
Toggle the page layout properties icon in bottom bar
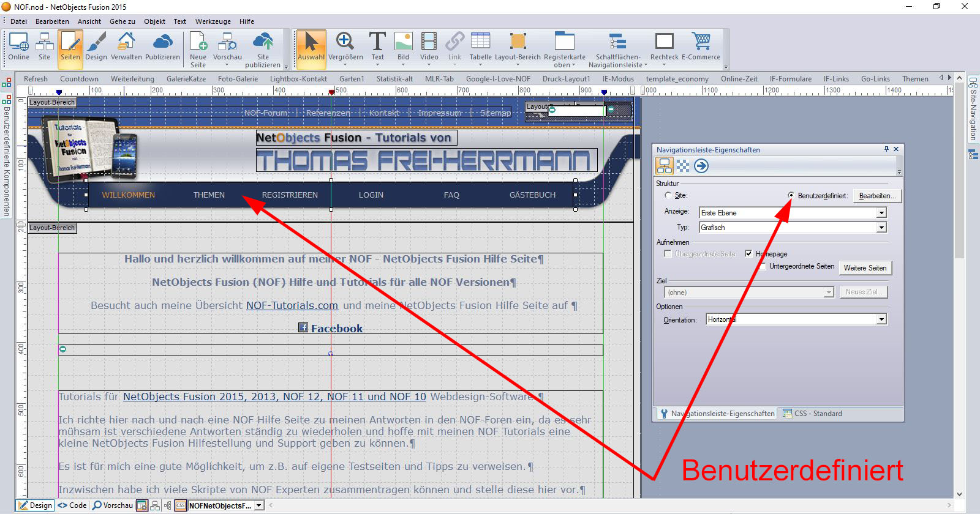(x=142, y=505)
